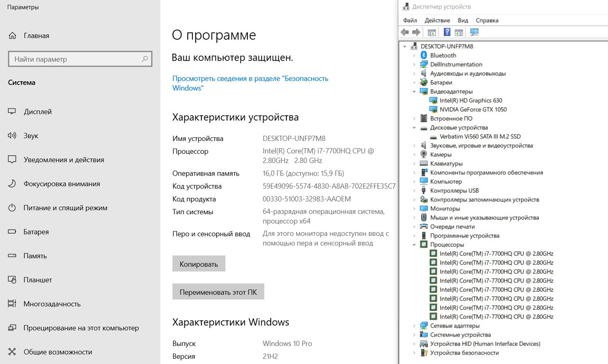Click the Общие возможности icon in the sidebar

(x=12, y=352)
